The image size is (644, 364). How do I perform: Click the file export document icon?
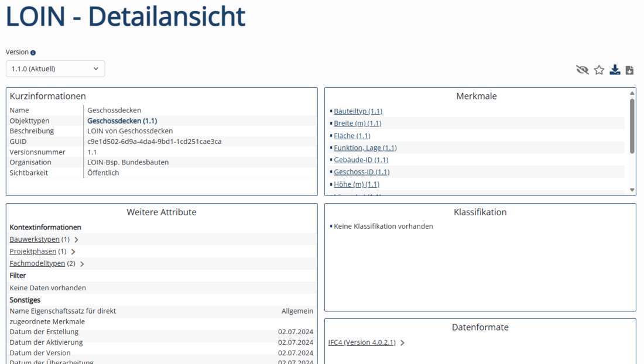[629, 70]
